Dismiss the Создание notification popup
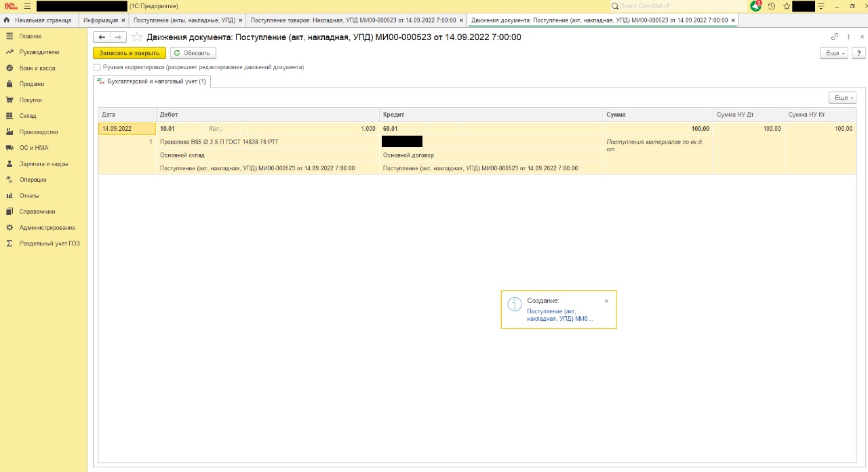868x472 pixels. coord(606,300)
